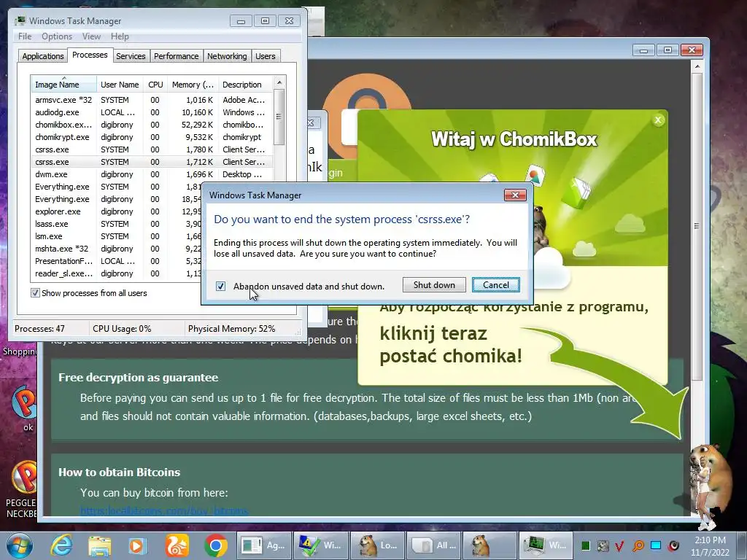Screen dimensions: 747x560
Task: Select the Processes tab
Action: pyautogui.click(x=90, y=55)
